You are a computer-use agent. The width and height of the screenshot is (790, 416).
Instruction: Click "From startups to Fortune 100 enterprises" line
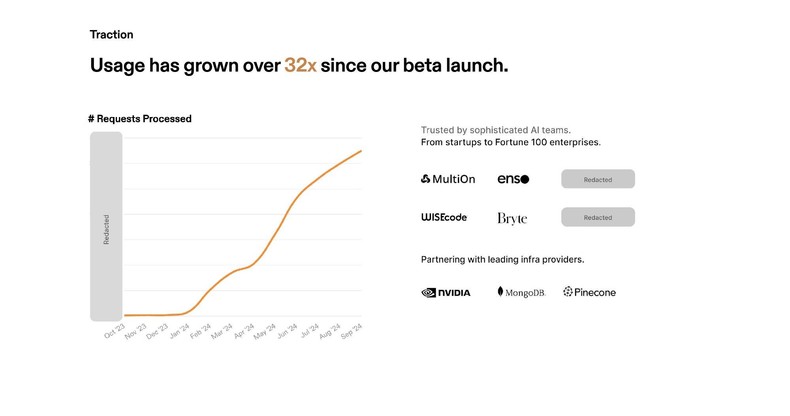point(511,143)
